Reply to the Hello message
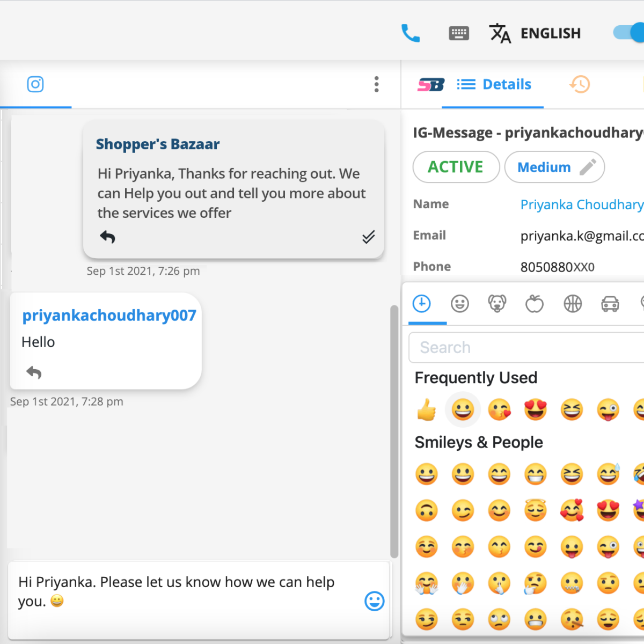644x644 pixels. (x=34, y=372)
